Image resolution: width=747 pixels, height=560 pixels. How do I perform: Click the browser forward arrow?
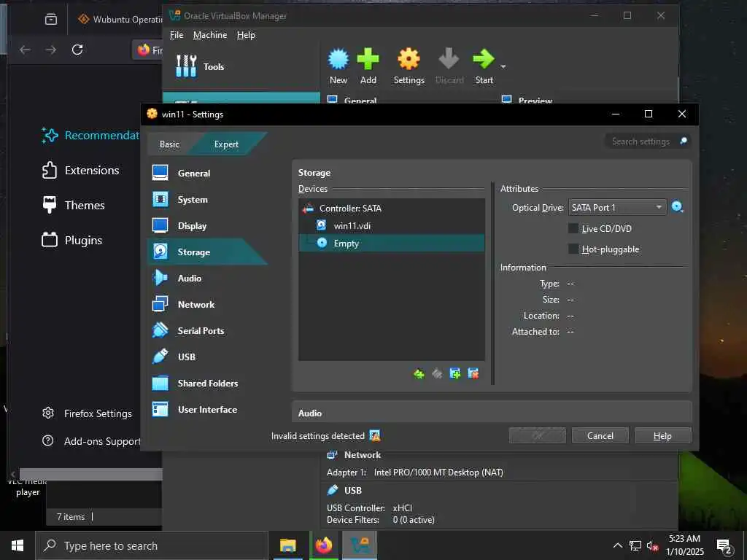tap(51, 50)
